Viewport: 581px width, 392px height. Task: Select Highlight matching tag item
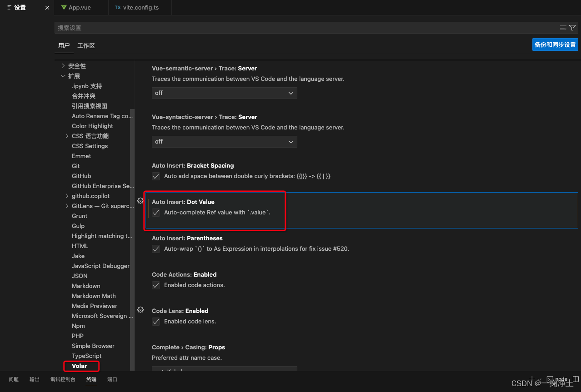[102, 236]
